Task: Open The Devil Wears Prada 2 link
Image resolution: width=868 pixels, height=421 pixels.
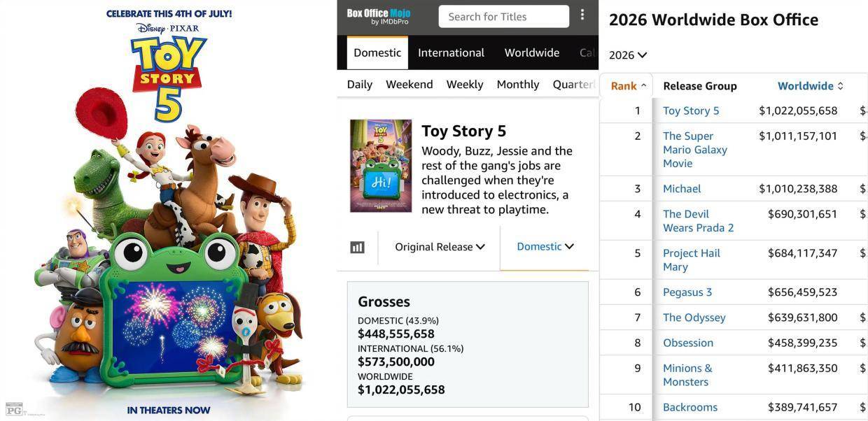Action: (x=699, y=221)
